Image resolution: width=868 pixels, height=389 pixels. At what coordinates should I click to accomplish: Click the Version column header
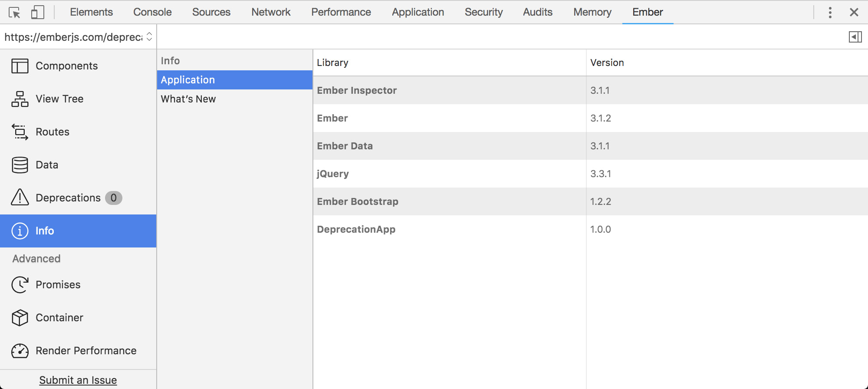point(607,63)
